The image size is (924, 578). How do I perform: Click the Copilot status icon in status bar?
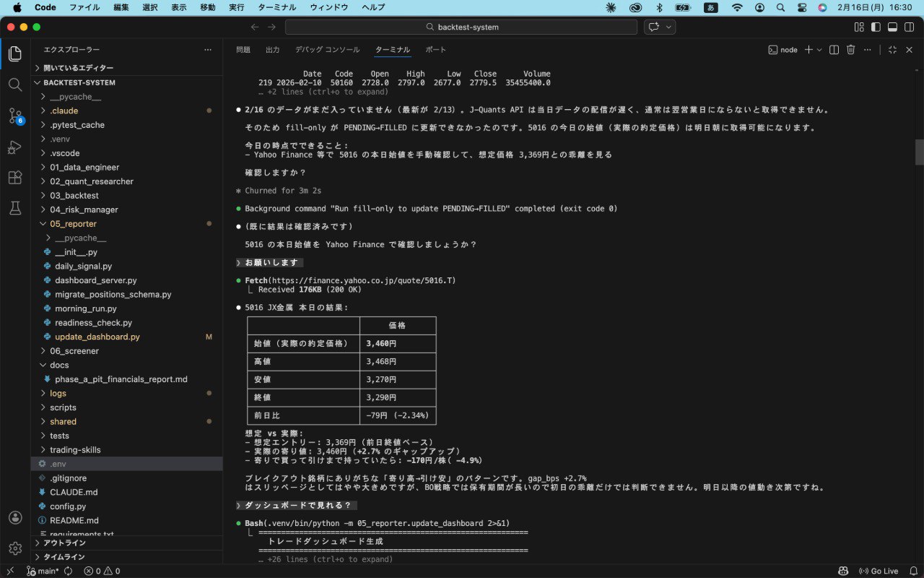[x=842, y=571]
